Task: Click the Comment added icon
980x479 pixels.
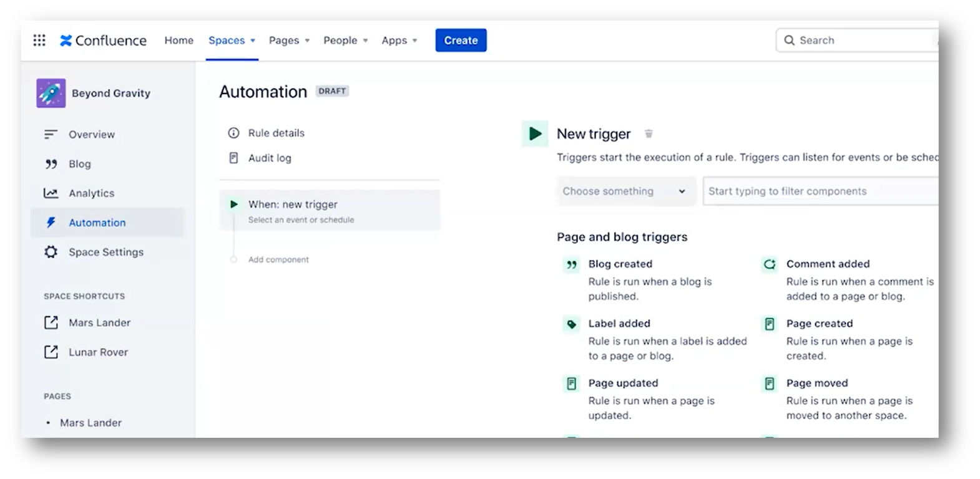Action: pos(770,264)
